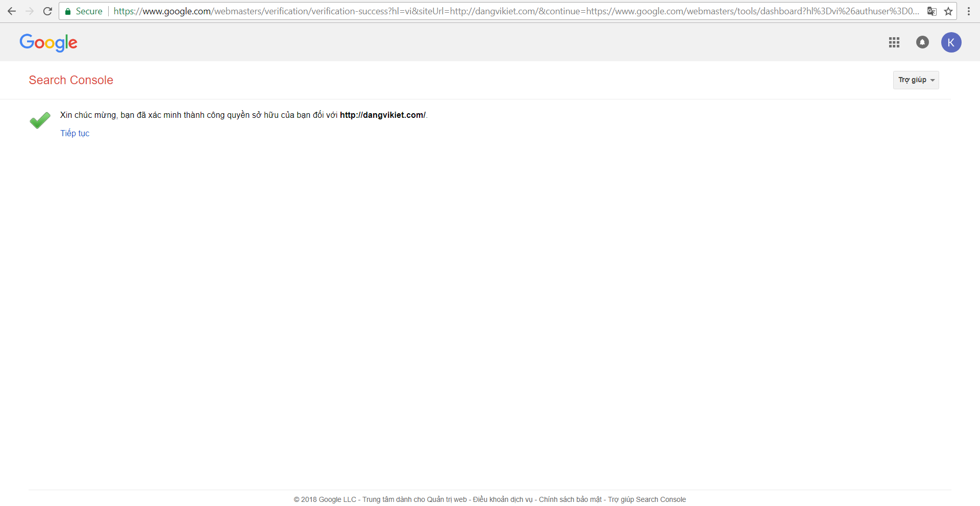The width and height of the screenshot is (980, 506).
Task: Click the Translate this page icon
Action: click(932, 11)
